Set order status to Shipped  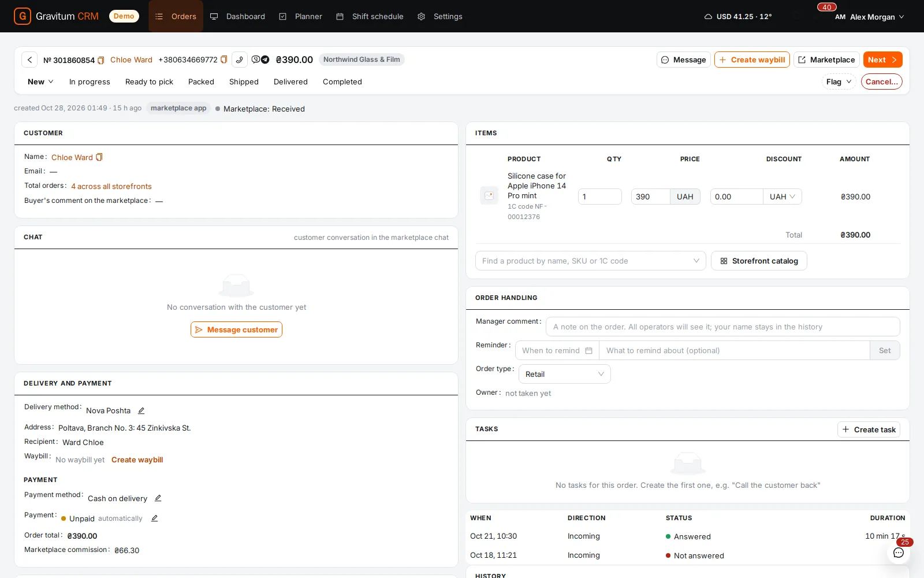pos(244,81)
